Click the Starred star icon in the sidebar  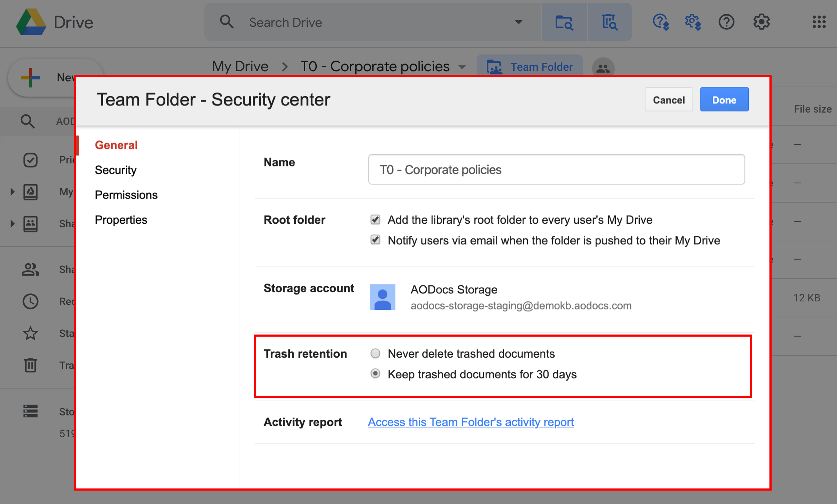point(30,333)
